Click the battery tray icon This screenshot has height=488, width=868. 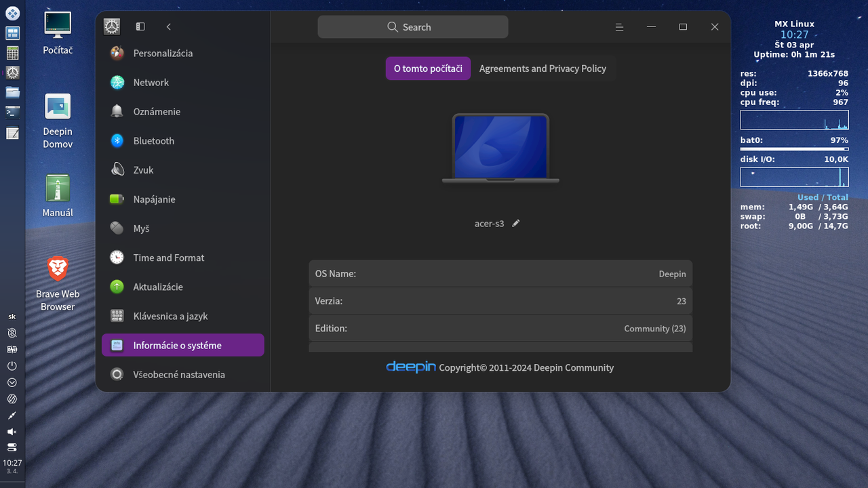coord(12,349)
